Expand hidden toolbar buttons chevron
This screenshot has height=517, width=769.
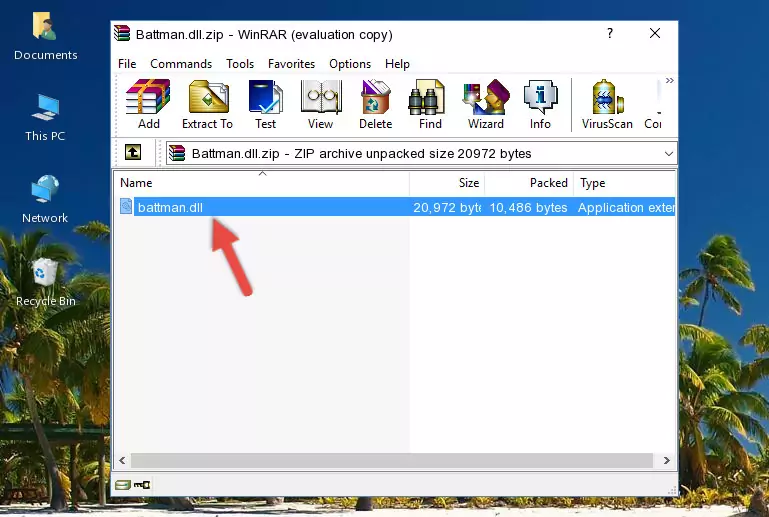coord(669,80)
